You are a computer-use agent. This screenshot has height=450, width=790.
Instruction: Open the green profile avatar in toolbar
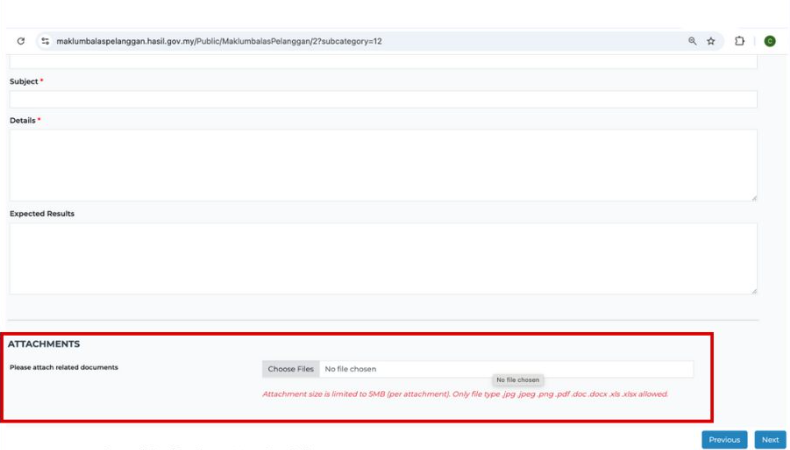point(770,41)
